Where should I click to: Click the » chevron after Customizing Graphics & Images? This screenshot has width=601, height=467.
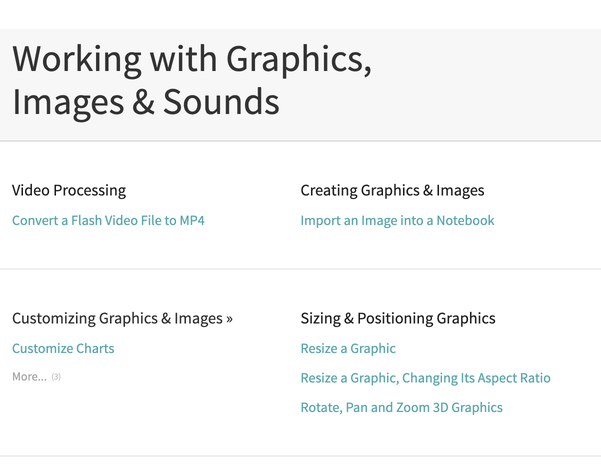tap(229, 319)
